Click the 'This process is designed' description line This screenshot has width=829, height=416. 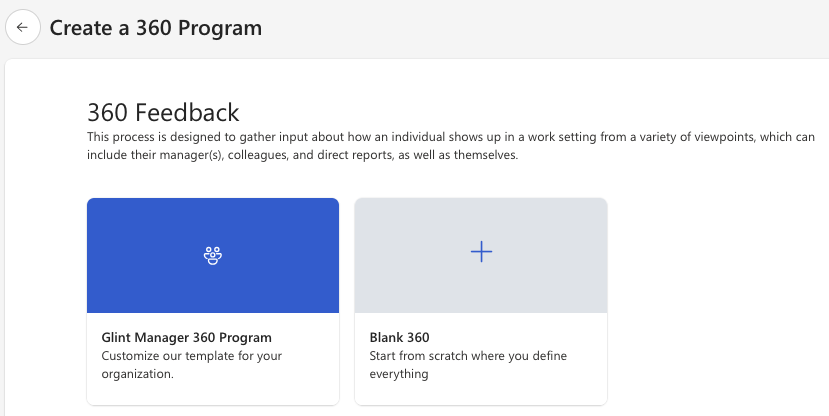pos(450,137)
